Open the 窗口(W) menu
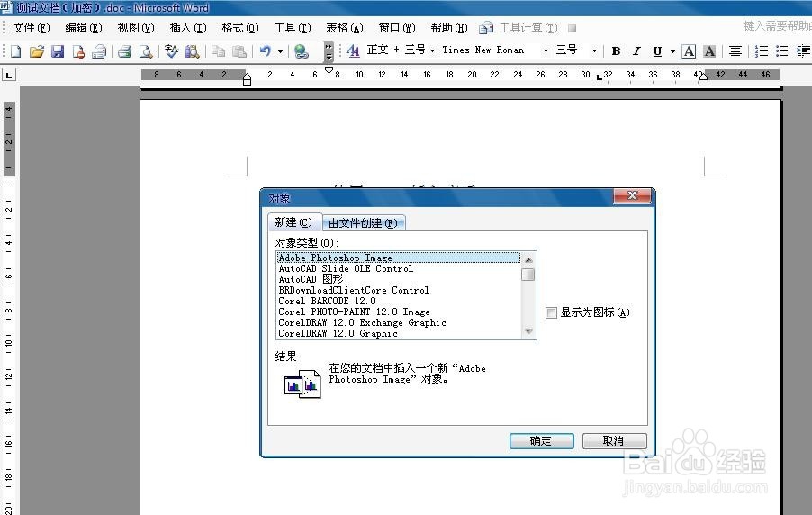The width and height of the screenshot is (812, 515). tap(397, 28)
